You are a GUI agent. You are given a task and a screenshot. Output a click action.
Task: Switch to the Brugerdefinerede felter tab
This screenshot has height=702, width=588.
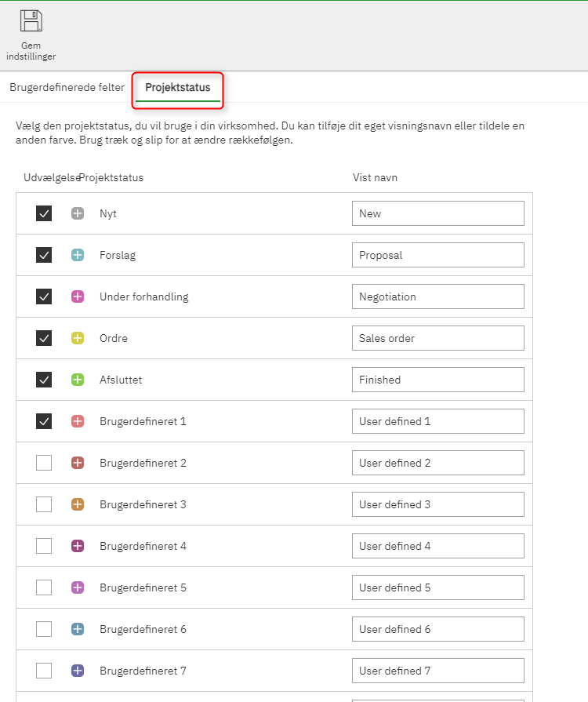(x=67, y=87)
